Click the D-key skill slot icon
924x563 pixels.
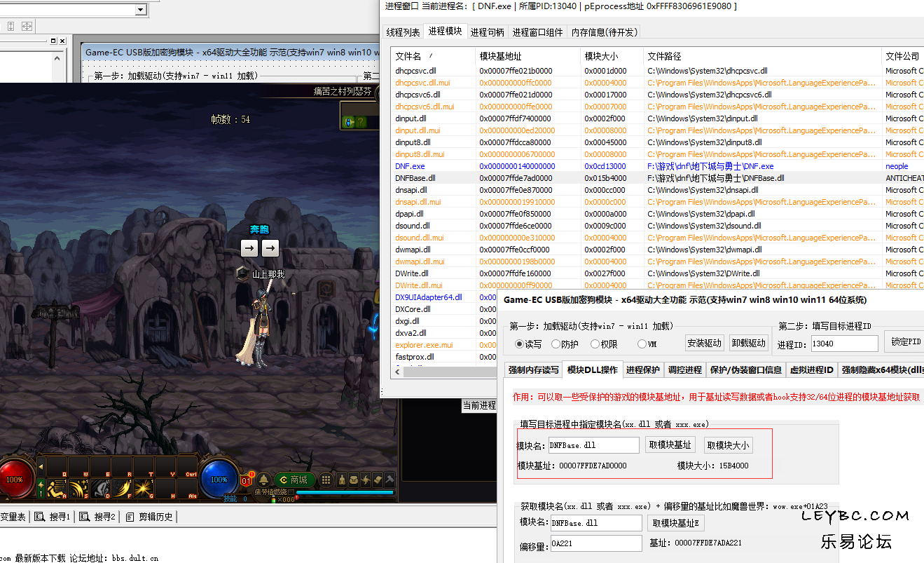click(100, 488)
